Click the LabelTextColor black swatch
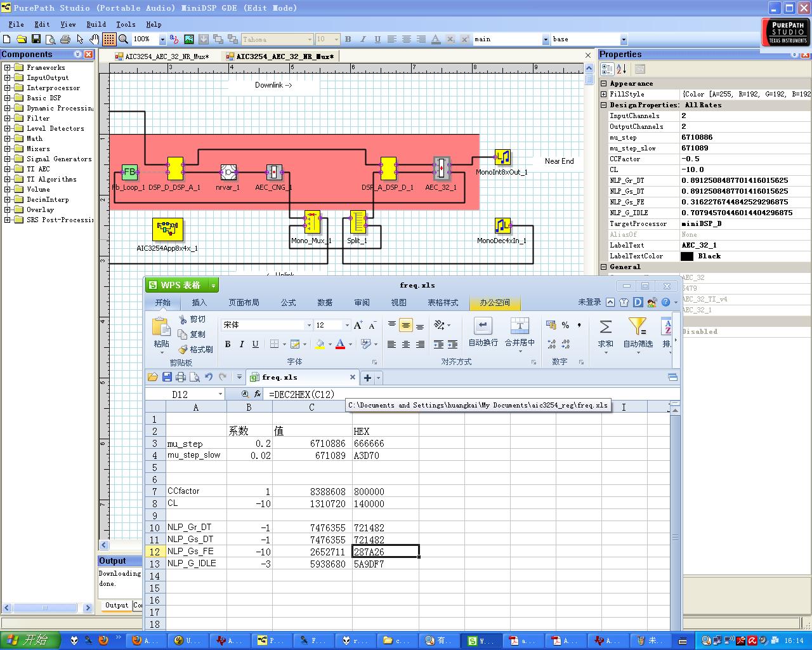 point(687,256)
